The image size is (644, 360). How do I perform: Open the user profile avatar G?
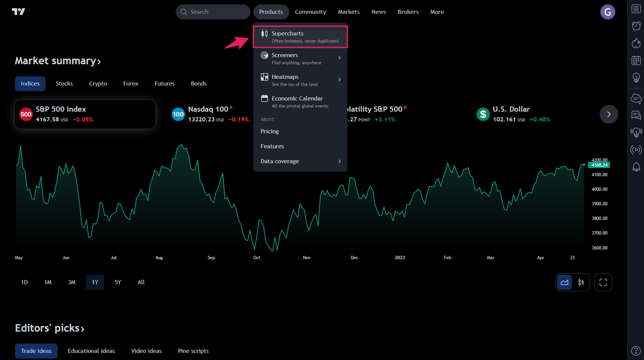tap(607, 12)
